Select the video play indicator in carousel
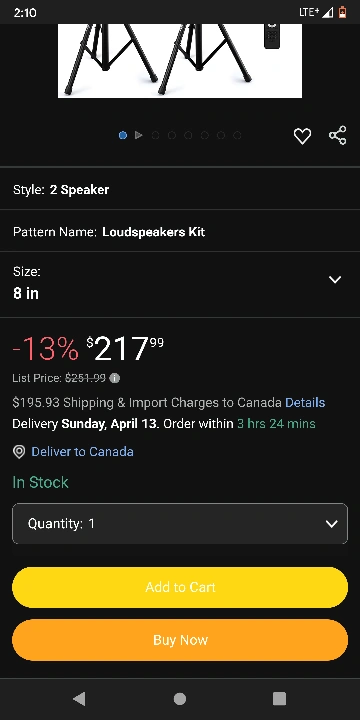360x720 pixels. tap(139, 135)
